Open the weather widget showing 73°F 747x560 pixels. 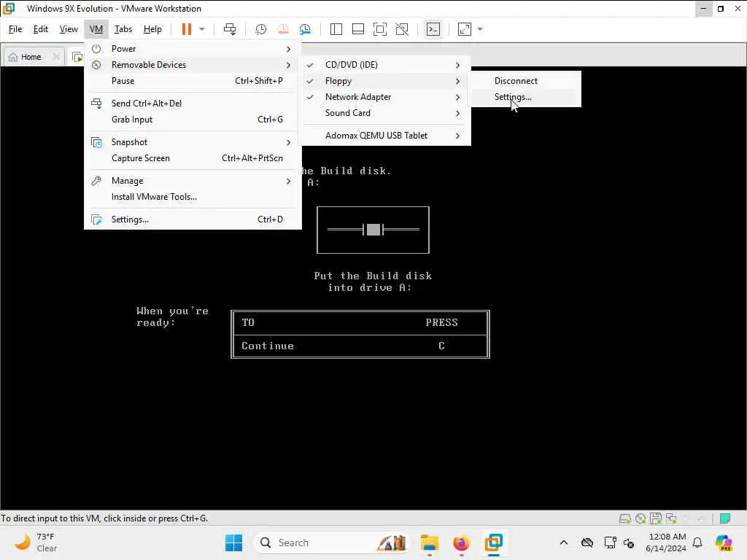(36, 542)
